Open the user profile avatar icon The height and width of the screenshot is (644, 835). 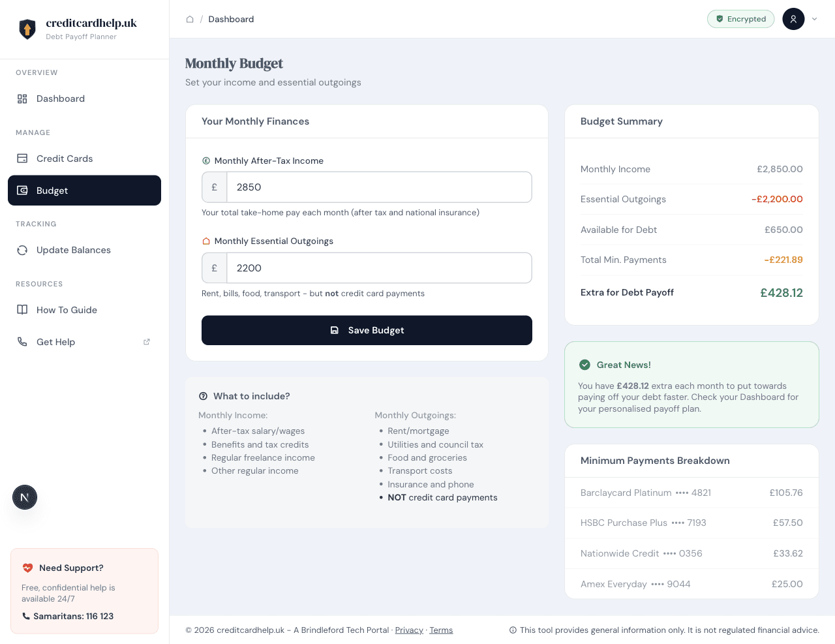pos(793,19)
